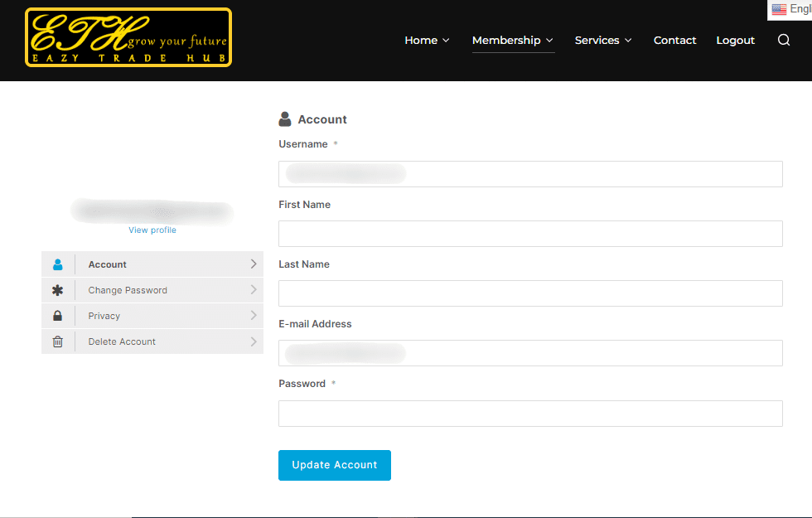Click the Delete Account trash icon

coord(58,341)
